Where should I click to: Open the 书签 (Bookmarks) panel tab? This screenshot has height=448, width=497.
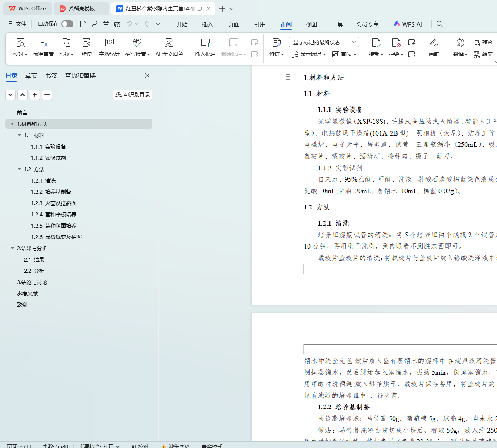pyautogui.click(x=51, y=76)
